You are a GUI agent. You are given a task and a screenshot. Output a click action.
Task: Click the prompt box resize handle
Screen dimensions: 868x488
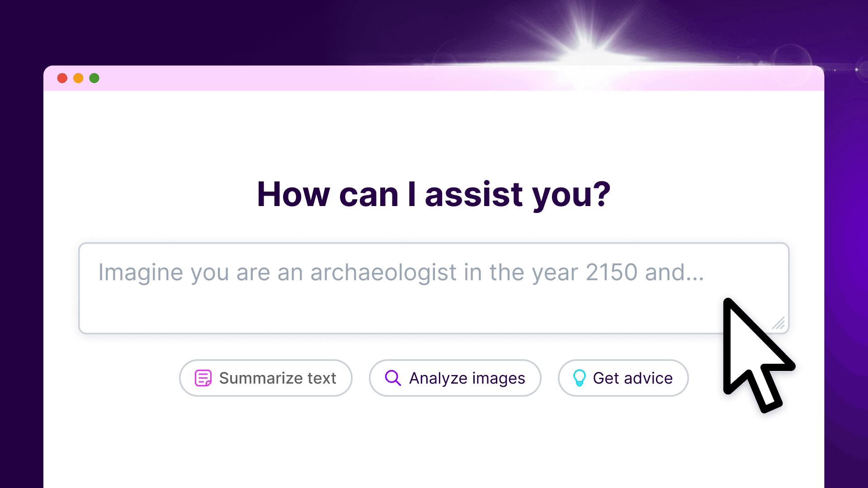pyautogui.click(x=779, y=324)
